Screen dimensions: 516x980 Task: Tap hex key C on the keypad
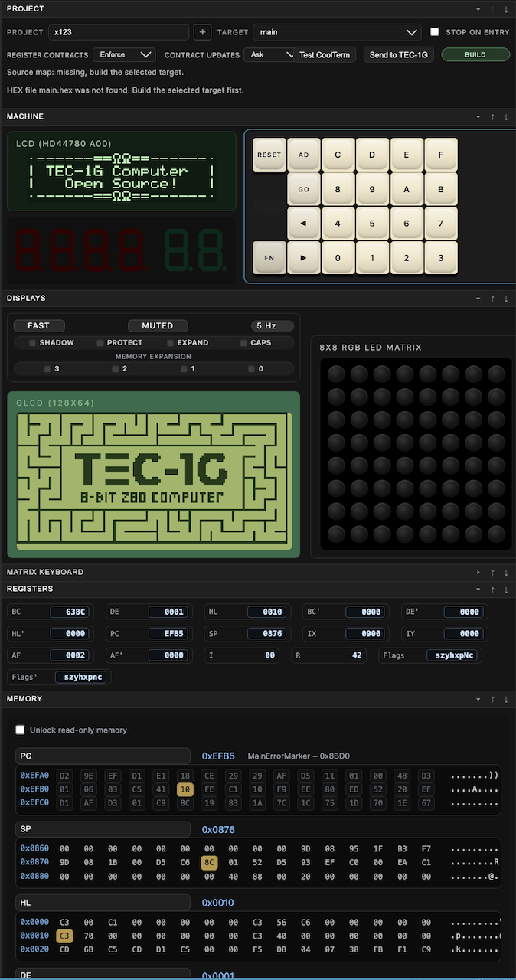point(338,155)
